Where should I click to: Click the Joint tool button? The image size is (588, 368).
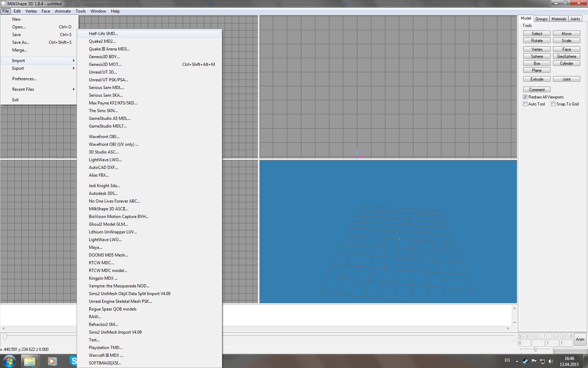[x=567, y=79]
